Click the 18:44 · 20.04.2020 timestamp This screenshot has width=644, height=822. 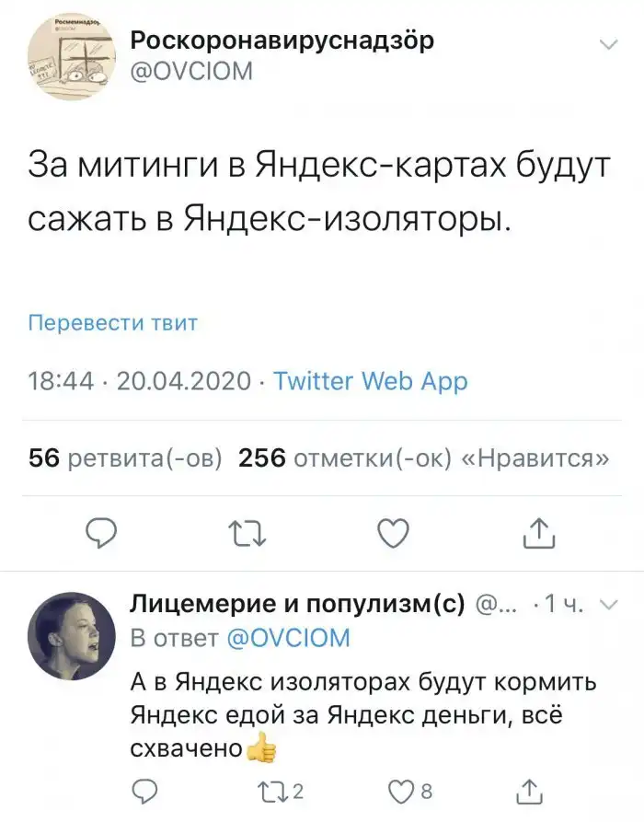136,380
